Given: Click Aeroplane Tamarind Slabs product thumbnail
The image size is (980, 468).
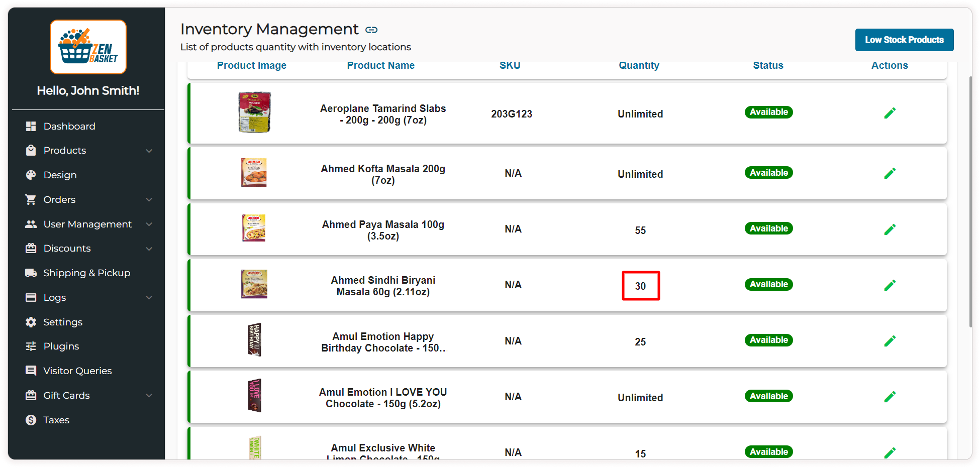Looking at the screenshot, I should (x=254, y=112).
